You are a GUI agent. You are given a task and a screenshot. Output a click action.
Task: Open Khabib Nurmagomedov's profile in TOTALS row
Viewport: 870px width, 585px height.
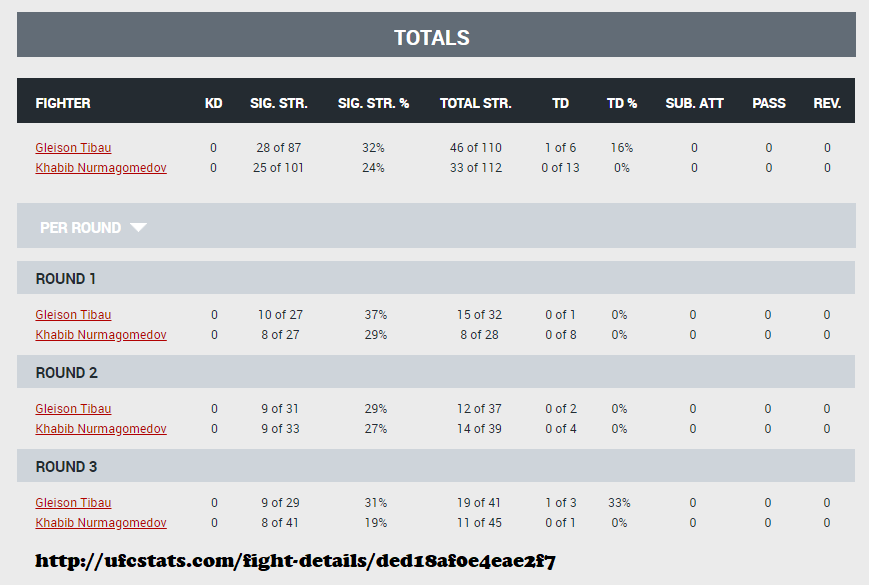(x=101, y=167)
